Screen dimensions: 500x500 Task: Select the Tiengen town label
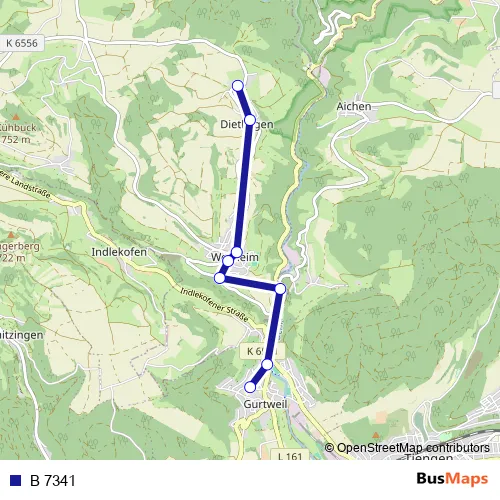point(429,457)
